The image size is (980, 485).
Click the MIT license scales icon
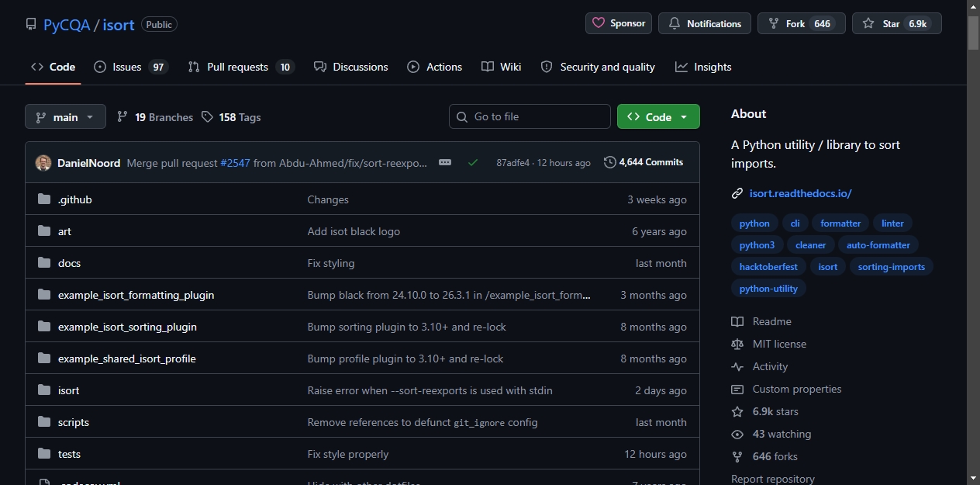pos(737,344)
